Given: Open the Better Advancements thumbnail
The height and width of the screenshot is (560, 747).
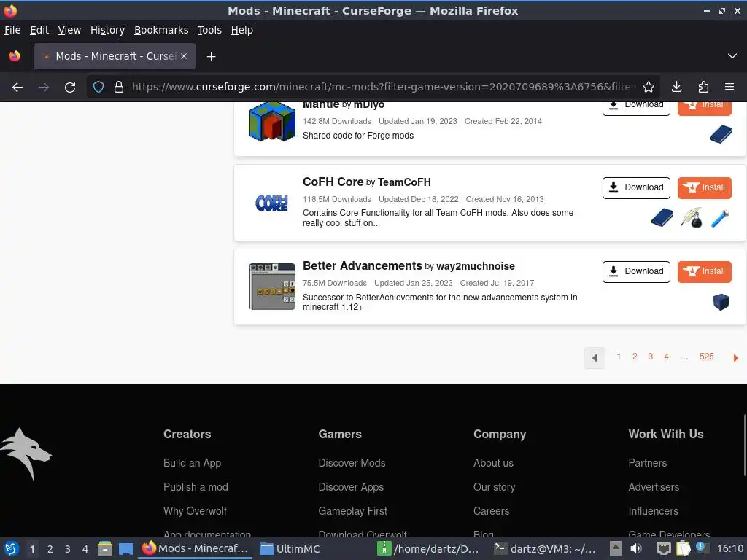Looking at the screenshot, I should (x=271, y=286).
